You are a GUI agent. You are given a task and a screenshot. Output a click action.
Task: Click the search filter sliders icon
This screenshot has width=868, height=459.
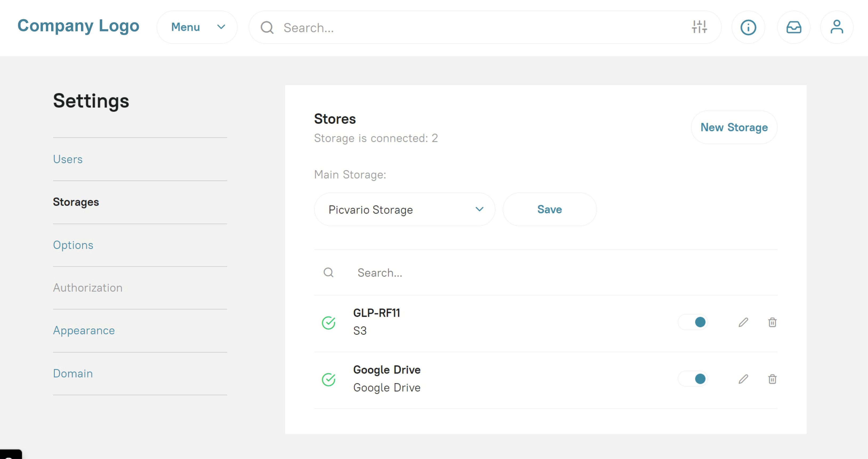pyautogui.click(x=699, y=27)
